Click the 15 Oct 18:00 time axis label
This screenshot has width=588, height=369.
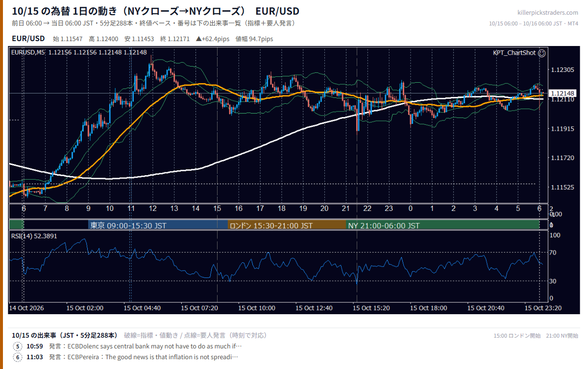coord(429,308)
